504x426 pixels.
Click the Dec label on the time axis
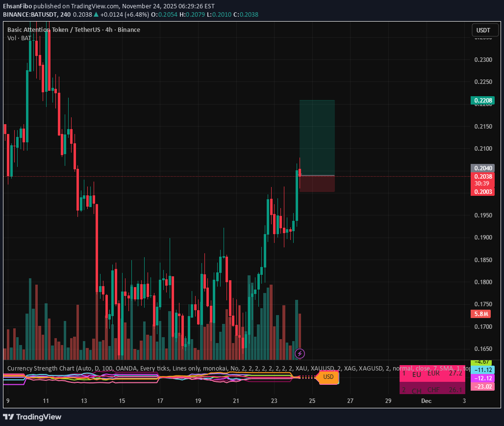click(426, 401)
